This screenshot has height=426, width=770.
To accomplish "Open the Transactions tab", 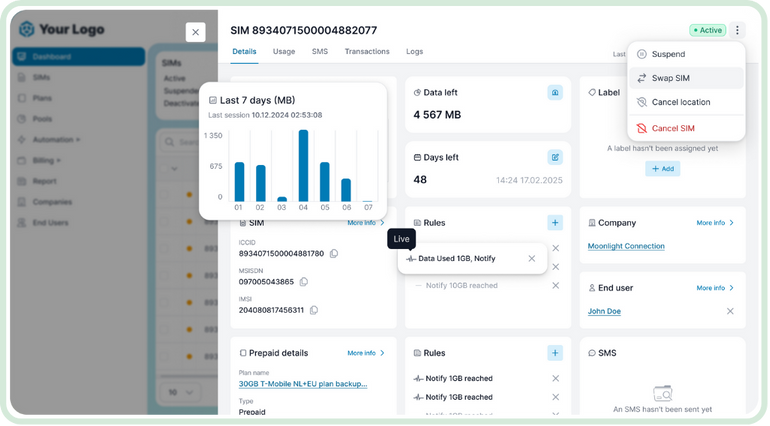I will (367, 51).
